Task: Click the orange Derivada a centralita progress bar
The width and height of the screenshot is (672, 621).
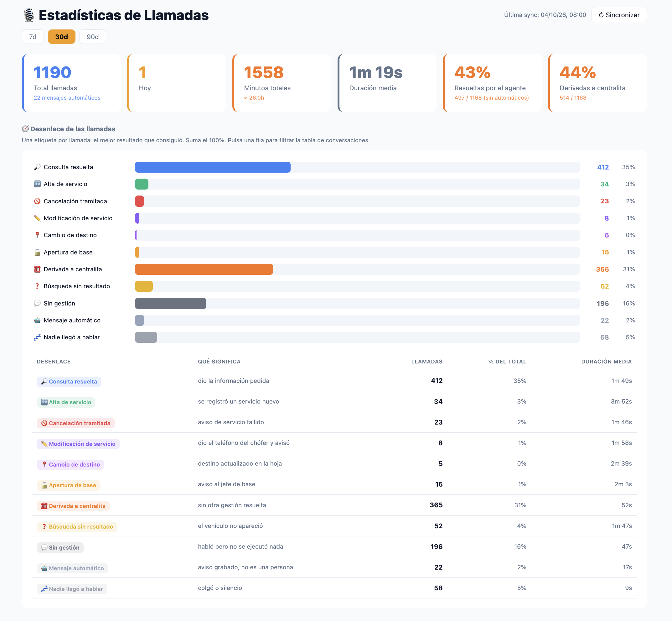Action: tap(204, 269)
